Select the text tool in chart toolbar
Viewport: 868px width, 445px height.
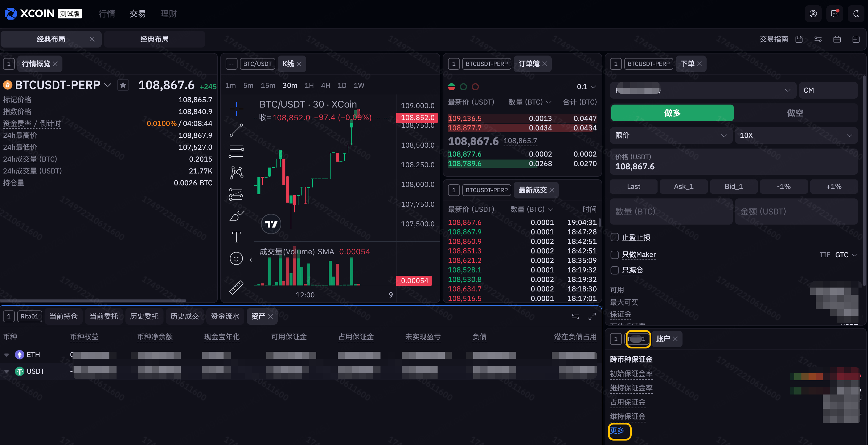(x=236, y=237)
